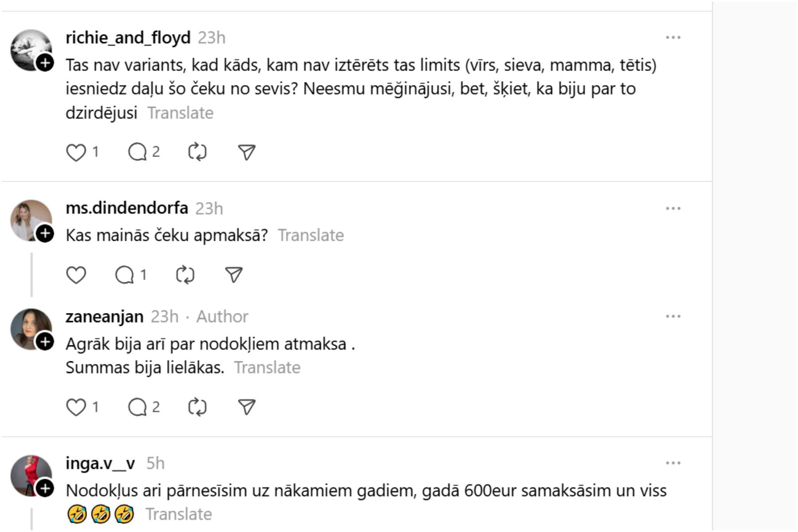Open more options for inga.v__v's comment
The height and width of the screenshot is (532, 798).
(673, 463)
